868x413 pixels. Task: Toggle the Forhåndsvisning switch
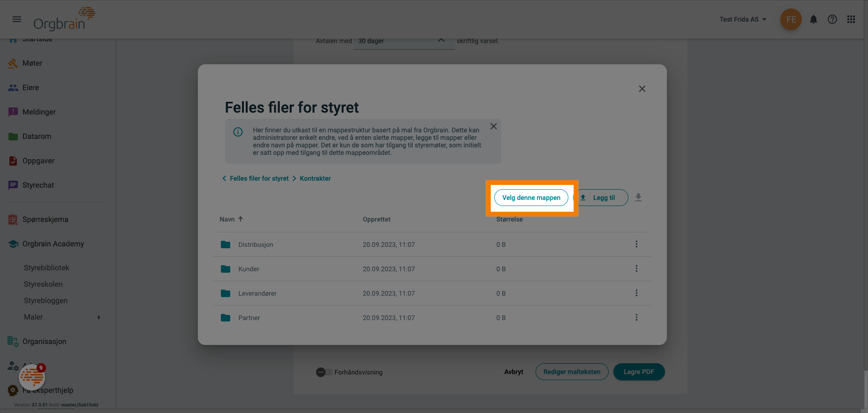click(x=324, y=372)
